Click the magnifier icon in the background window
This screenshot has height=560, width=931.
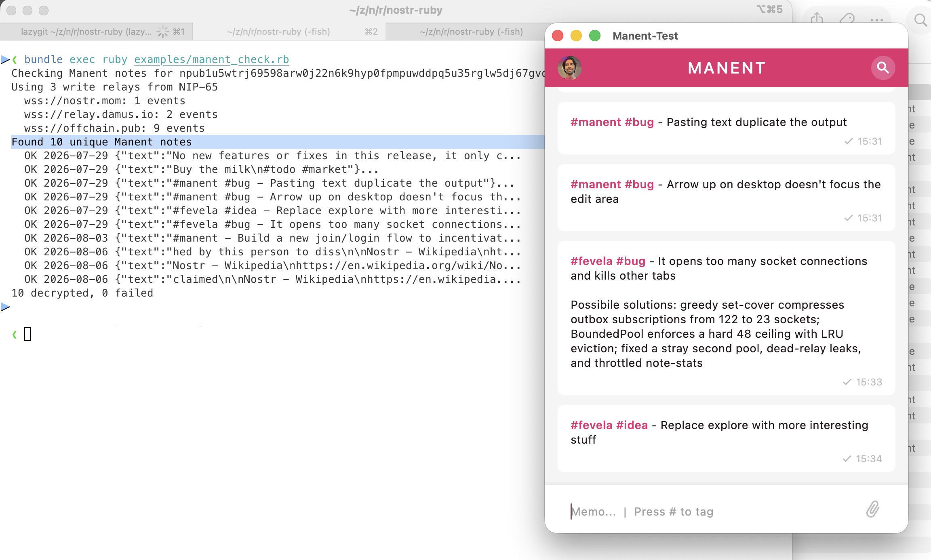pos(920,19)
